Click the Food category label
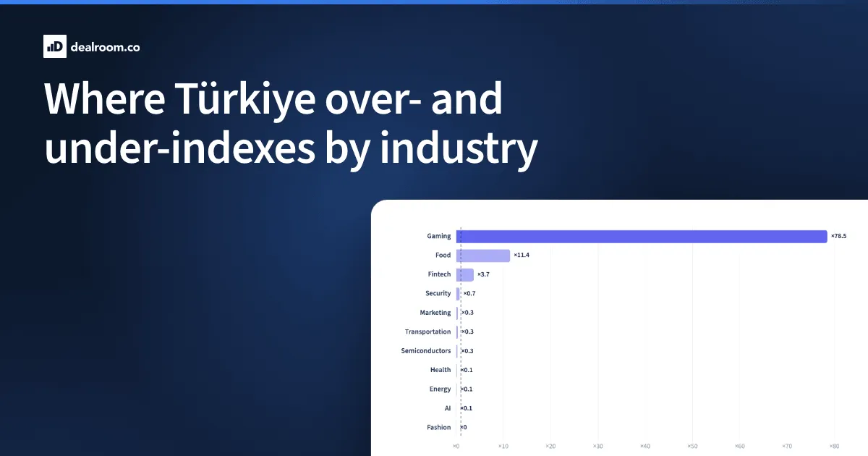 tap(443, 256)
